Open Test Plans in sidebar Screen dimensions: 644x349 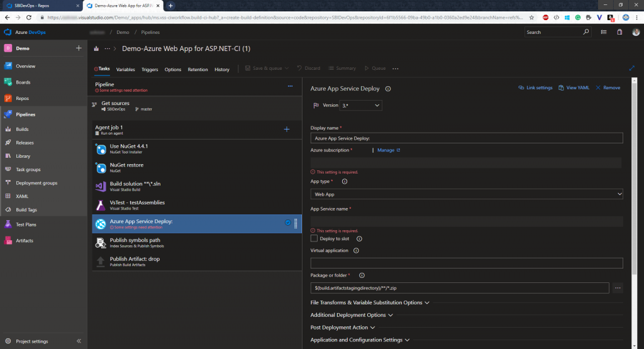26,224
